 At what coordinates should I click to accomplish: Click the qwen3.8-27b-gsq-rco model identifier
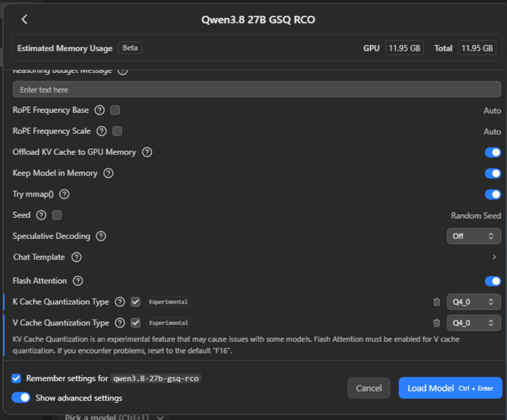point(156,378)
